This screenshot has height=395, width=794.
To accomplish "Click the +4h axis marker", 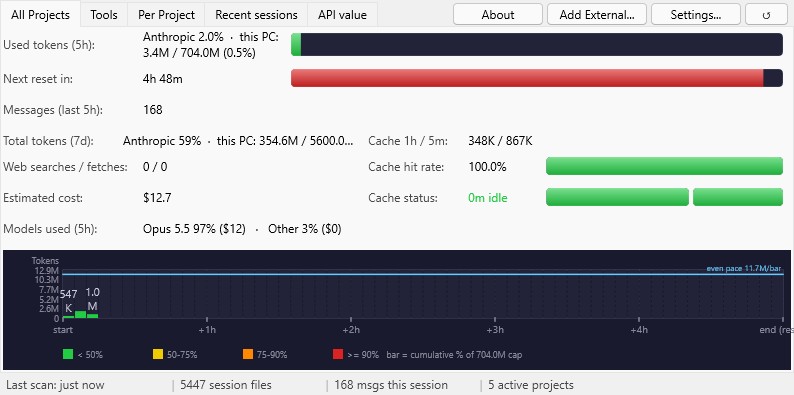I will (x=639, y=330).
